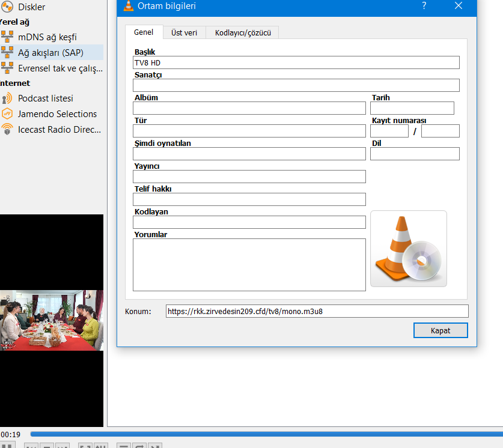Click the Diskler disc icon in sidebar
Image resolution: width=503 pixels, height=448 pixels.
(x=7, y=7)
